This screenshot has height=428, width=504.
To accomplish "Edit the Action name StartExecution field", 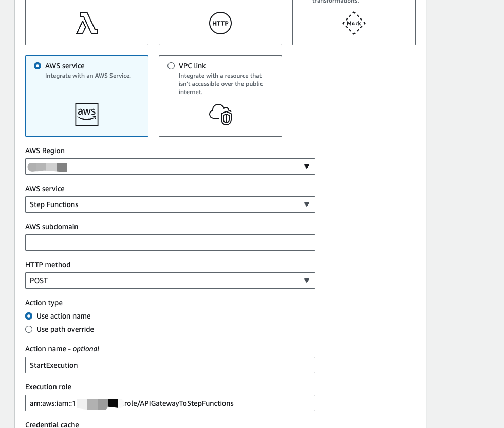I will 171,365.
